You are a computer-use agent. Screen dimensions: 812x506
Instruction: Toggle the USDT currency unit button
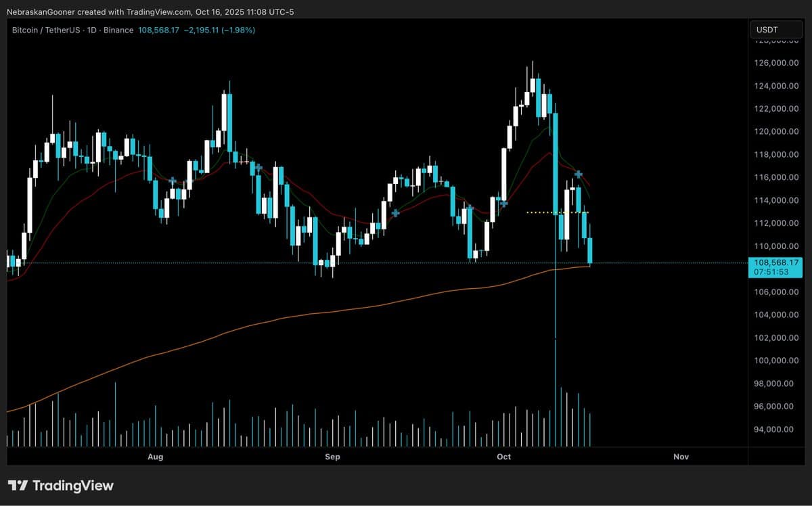776,29
